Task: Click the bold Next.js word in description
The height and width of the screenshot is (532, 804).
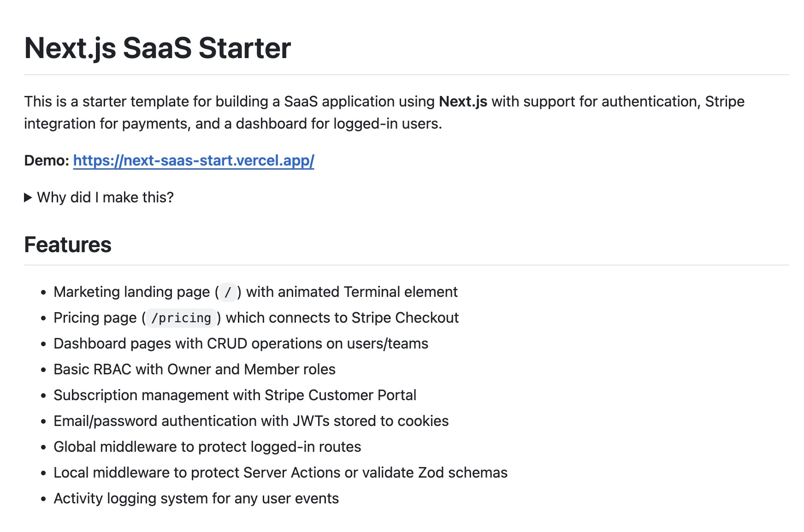Action: (x=463, y=101)
